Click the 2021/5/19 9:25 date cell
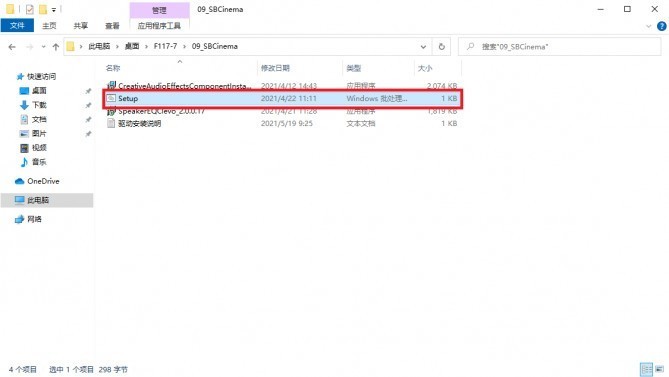The height and width of the screenshot is (377, 669). (287, 124)
